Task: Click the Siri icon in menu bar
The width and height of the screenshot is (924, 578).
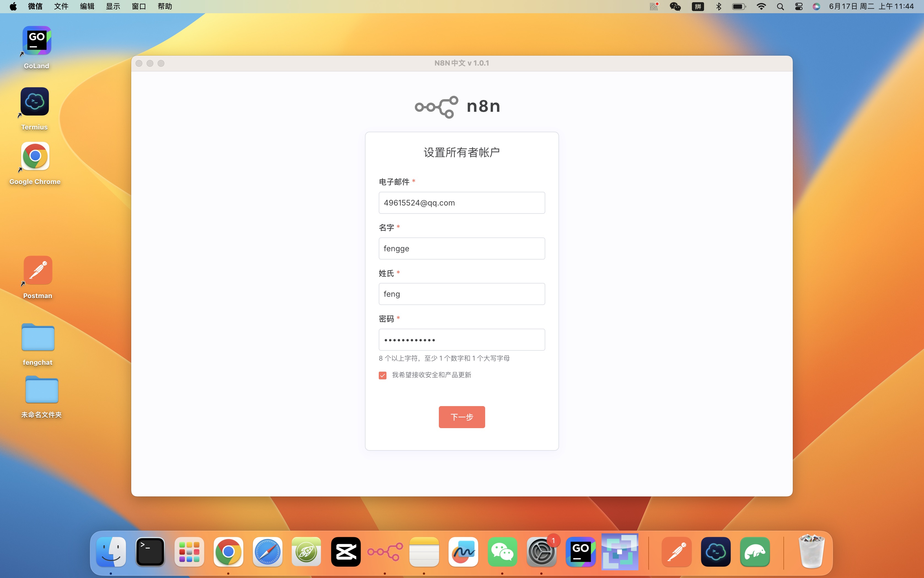Action: (816, 7)
